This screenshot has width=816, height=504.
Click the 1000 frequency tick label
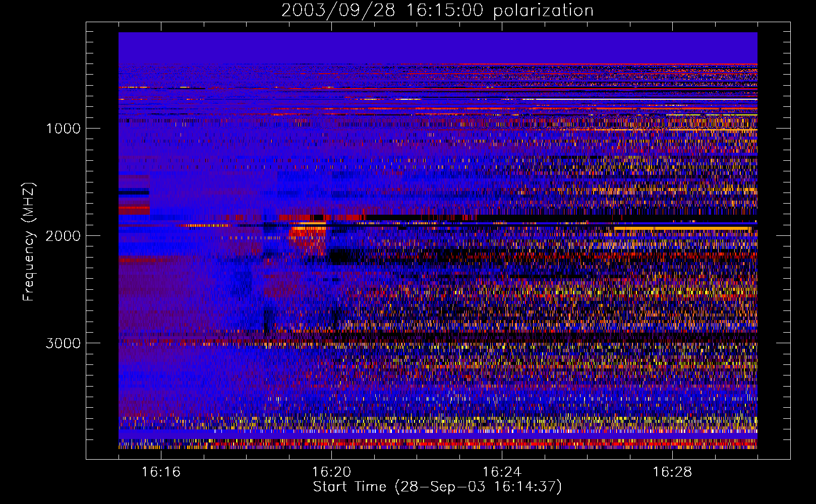pos(63,129)
